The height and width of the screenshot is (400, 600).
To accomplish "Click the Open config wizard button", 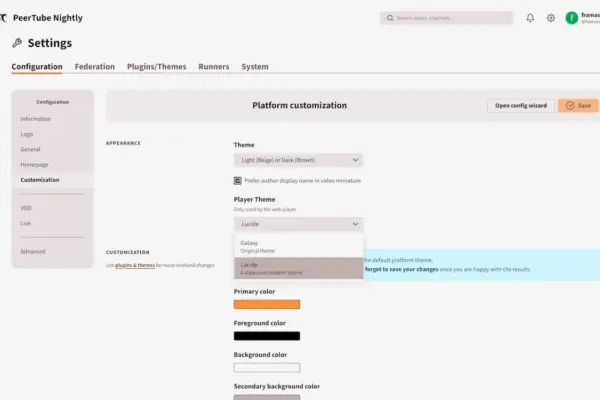I will tap(521, 106).
